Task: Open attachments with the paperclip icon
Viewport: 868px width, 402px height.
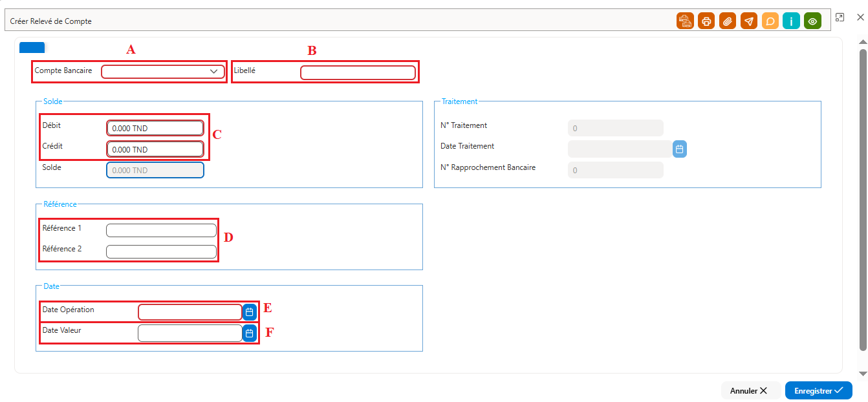Action: coord(728,21)
